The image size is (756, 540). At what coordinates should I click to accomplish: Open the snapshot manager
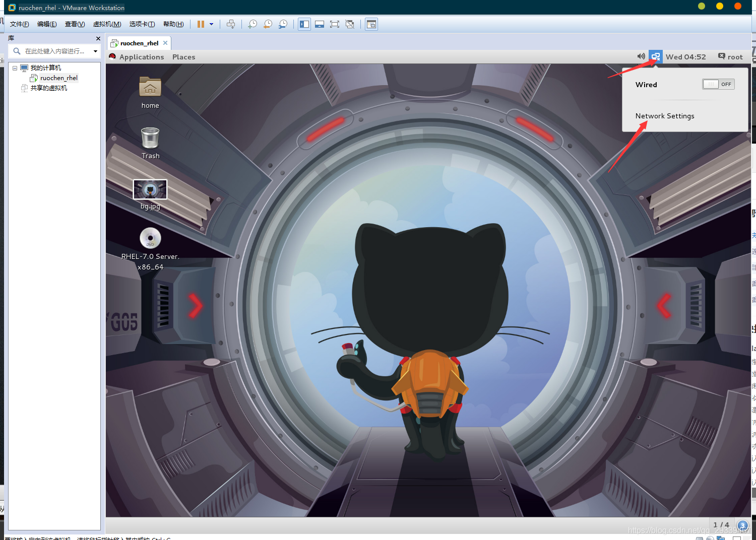pos(283,24)
